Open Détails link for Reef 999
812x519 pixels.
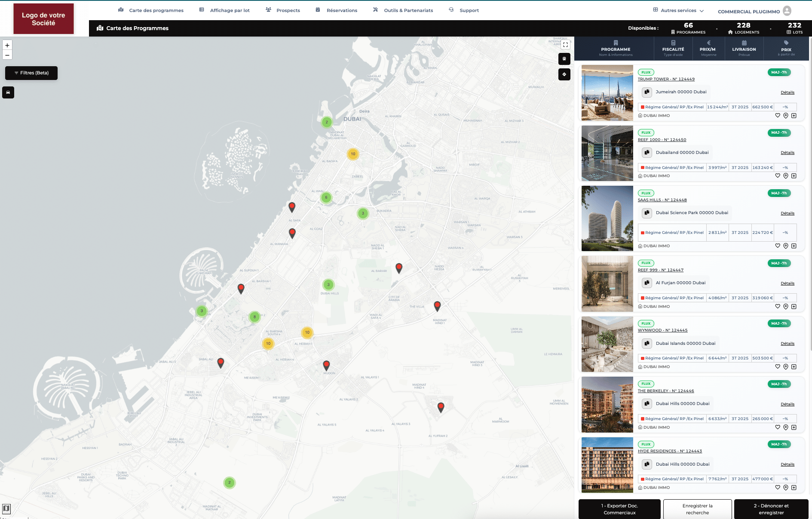coord(787,283)
